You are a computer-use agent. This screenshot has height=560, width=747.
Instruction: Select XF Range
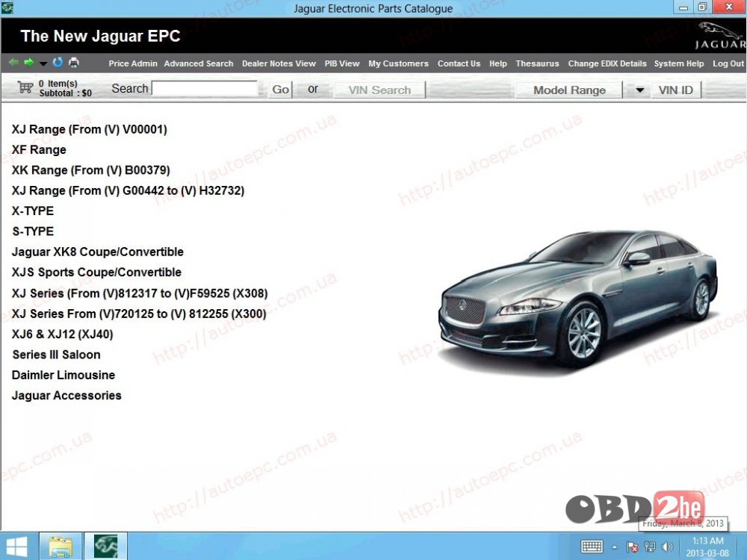[39, 150]
